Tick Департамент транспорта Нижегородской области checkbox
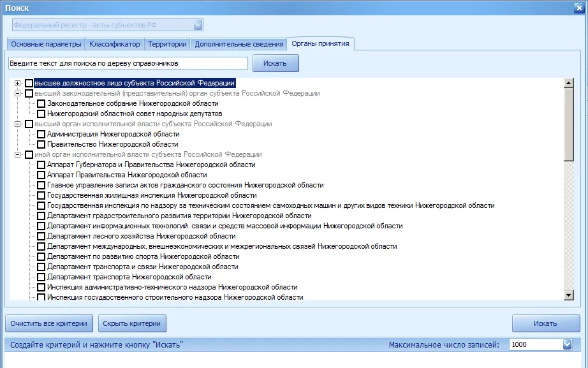The image size is (588, 368). point(41,277)
